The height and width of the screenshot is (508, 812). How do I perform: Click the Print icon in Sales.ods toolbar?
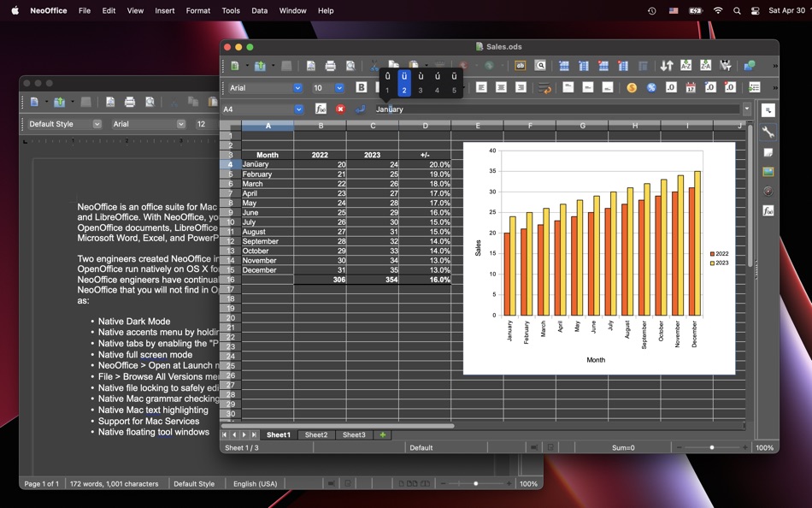331,66
